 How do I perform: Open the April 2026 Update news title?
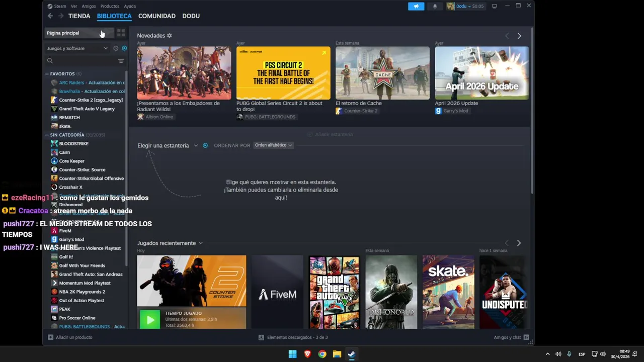456,103
